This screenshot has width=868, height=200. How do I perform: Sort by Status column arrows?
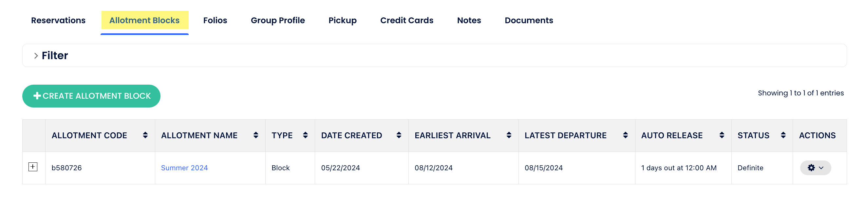coord(783,135)
